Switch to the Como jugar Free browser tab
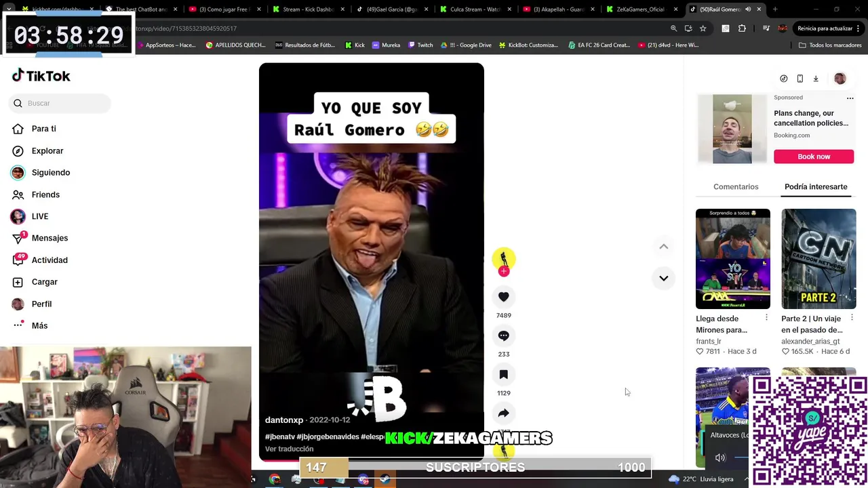The height and width of the screenshot is (488, 868). [x=225, y=9]
